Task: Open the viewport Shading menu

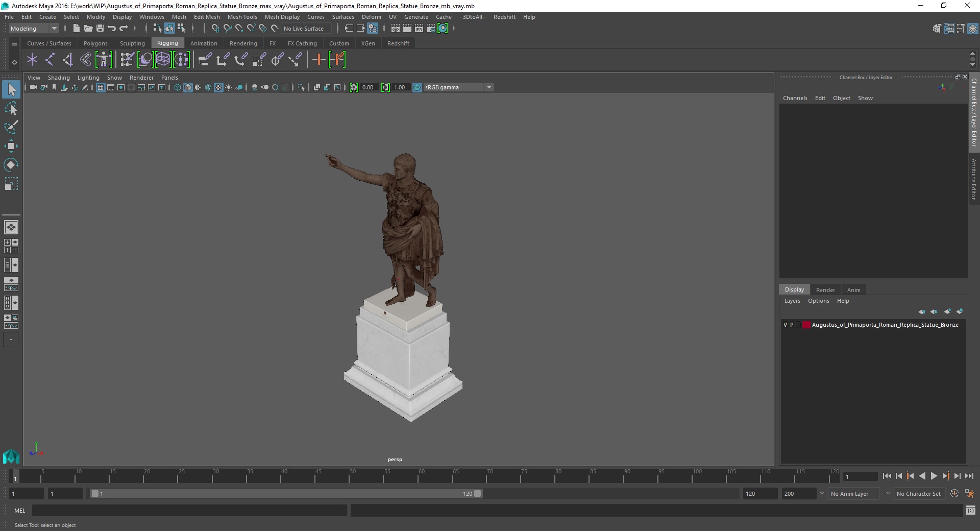Action: [x=59, y=78]
